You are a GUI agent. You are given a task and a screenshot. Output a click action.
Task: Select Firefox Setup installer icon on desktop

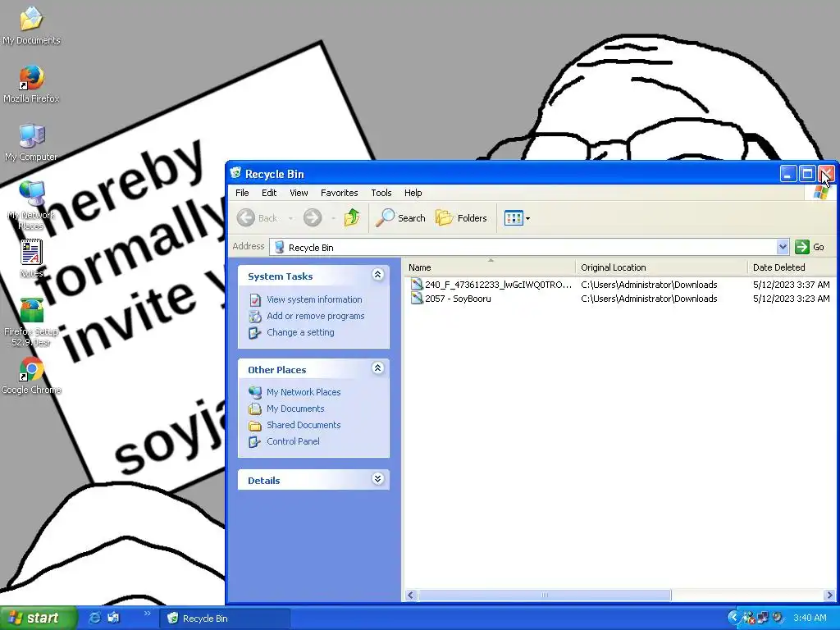coord(31,322)
